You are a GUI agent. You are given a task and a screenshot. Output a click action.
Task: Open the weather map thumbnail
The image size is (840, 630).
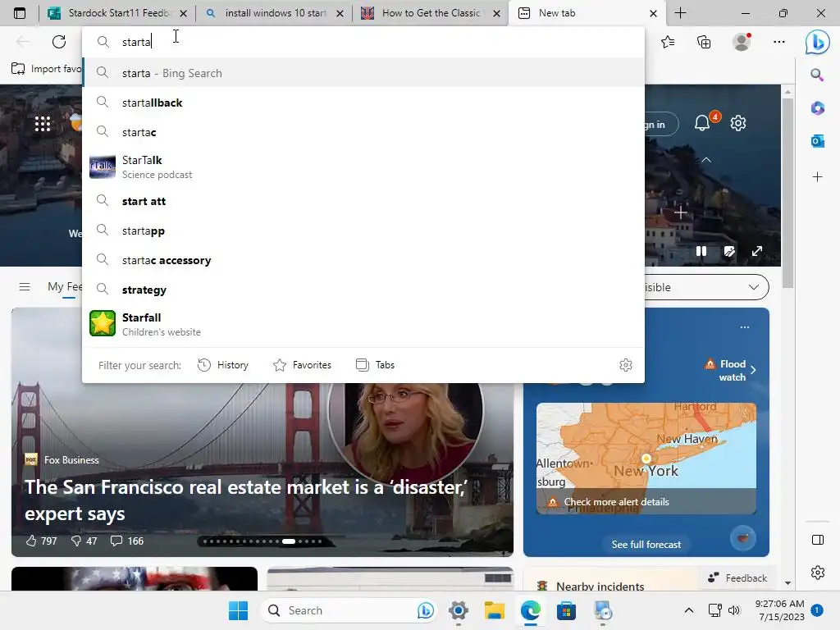(646, 459)
